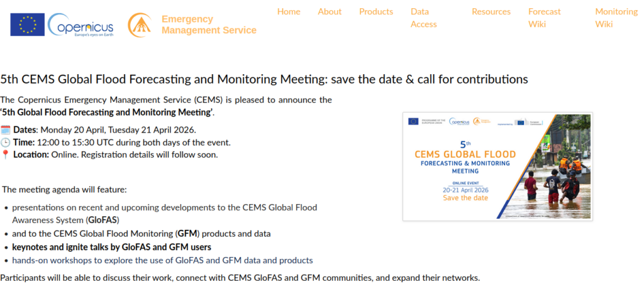The image size is (644, 289).
Task: Open the Resources menu item
Action: [x=491, y=12]
